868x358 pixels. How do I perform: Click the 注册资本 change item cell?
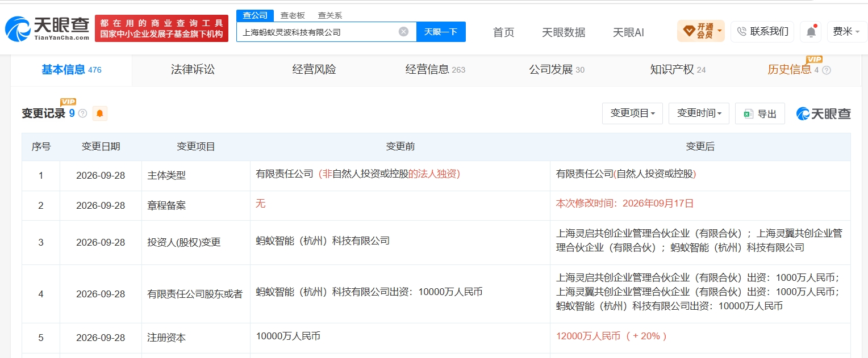[196, 338]
